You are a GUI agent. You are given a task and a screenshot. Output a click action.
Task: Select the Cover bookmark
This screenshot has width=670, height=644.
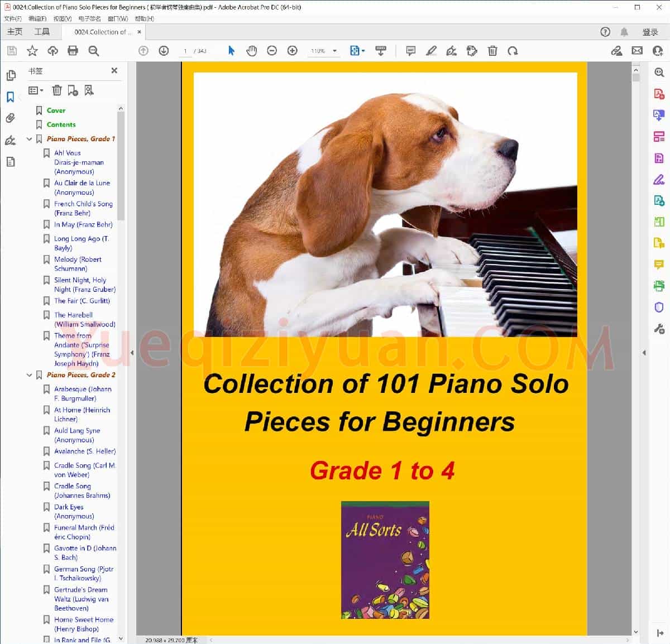[56, 110]
